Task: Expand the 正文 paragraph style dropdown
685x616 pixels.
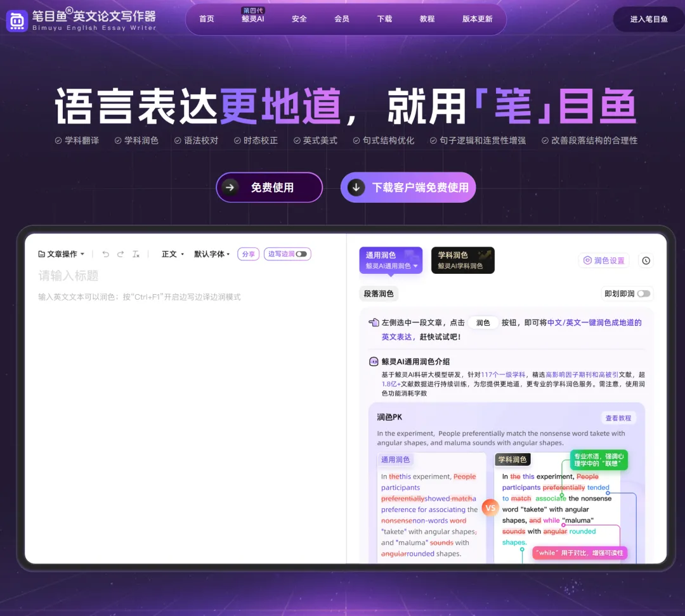Action: (173, 254)
